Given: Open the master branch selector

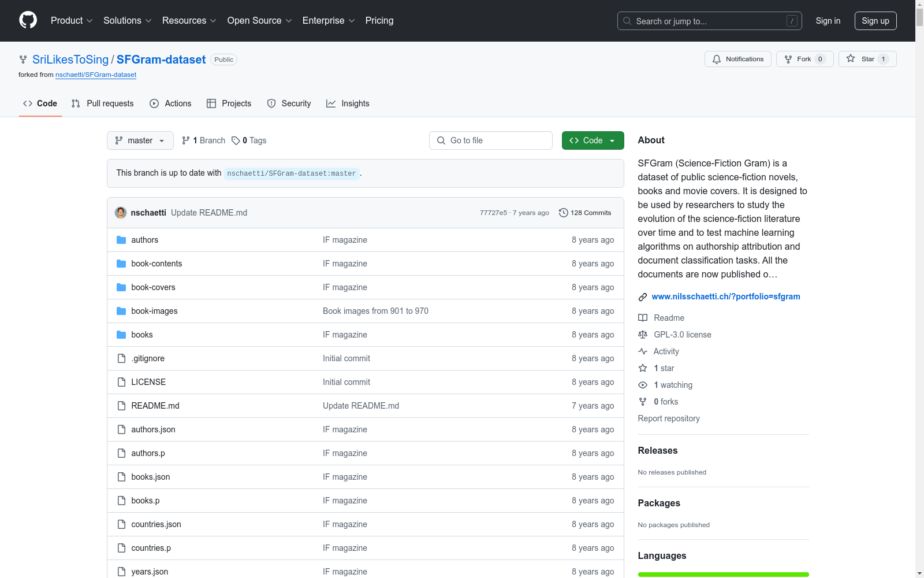Looking at the screenshot, I should pos(140,140).
